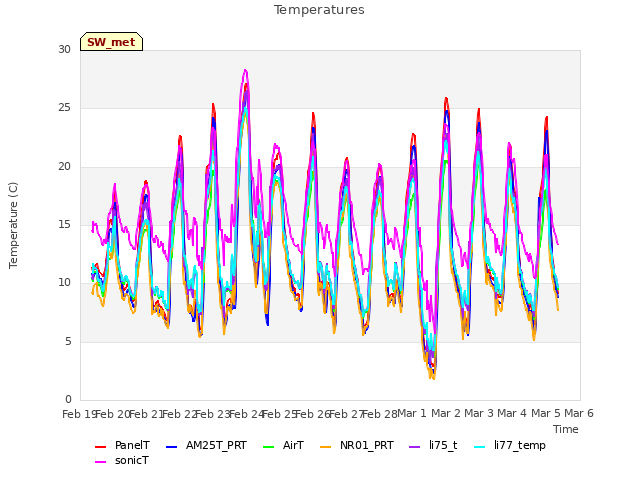The width and height of the screenshot is (640, 480).
Task: Click the magenta sonicT legend swatch
Action: pyautogui.click(x=100, y=462)
